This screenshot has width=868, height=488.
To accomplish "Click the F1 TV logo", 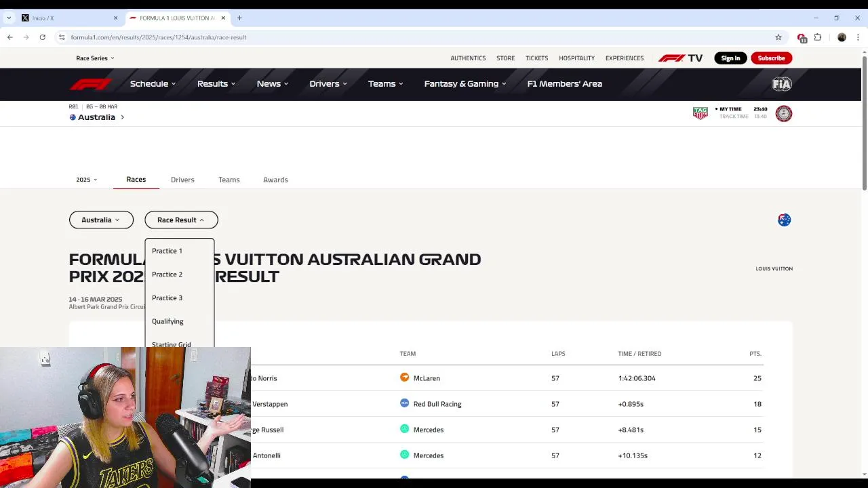I will click(680, 58).
